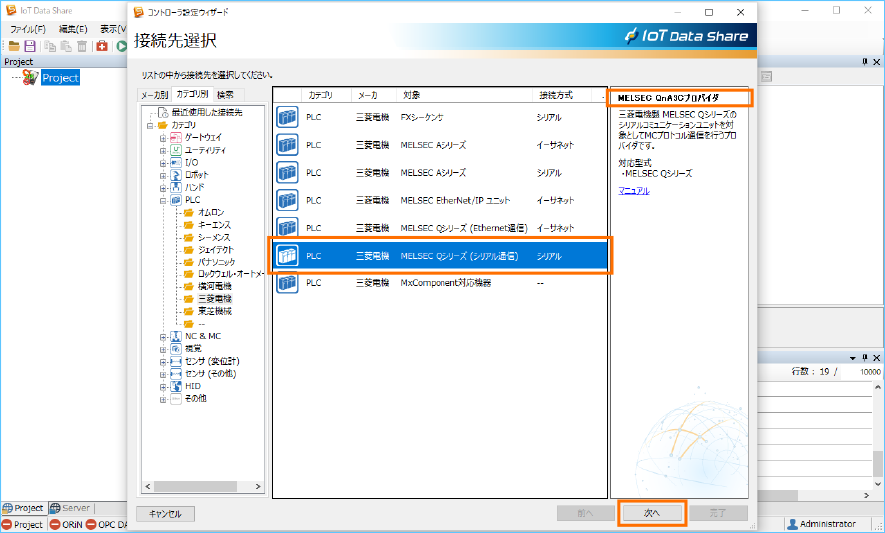Expand the NC & MC tree node
The height and width of the screenshot is (533, 885).
163,337
